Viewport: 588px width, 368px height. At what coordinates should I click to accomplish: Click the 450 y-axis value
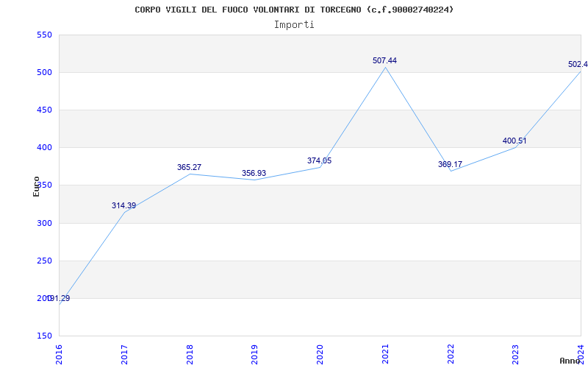tap(44, 110)
